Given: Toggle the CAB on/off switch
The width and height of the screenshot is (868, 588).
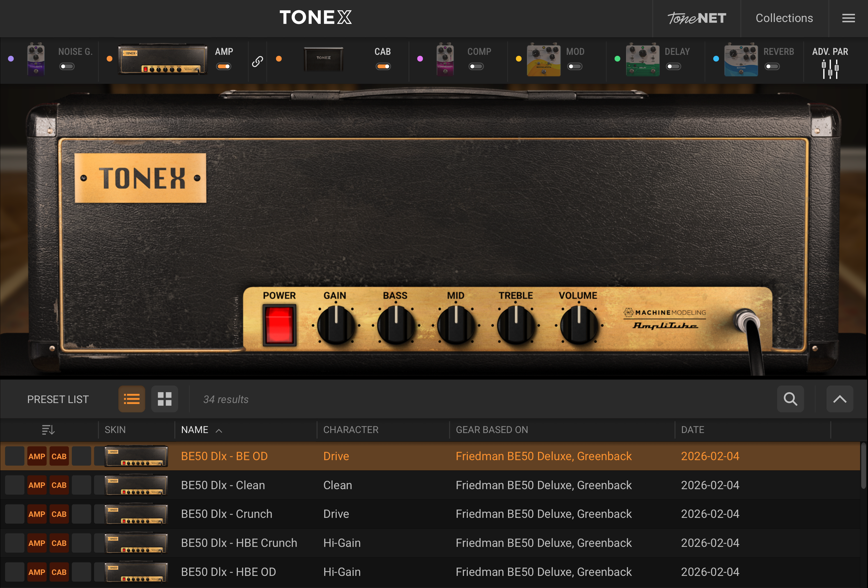Looking at the screenshot, I should (383, 66).
